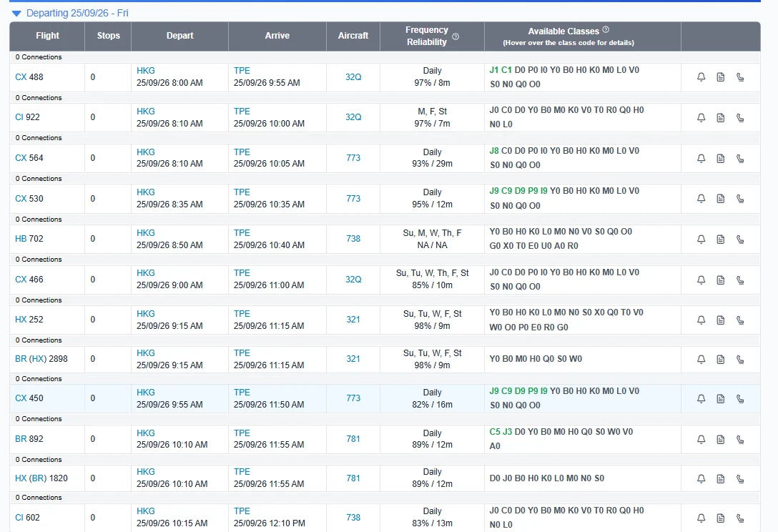The height and width of the screenshot is (532, 778).
Task: Click the bell icon for CX 530
Action: tap(701, 199)
